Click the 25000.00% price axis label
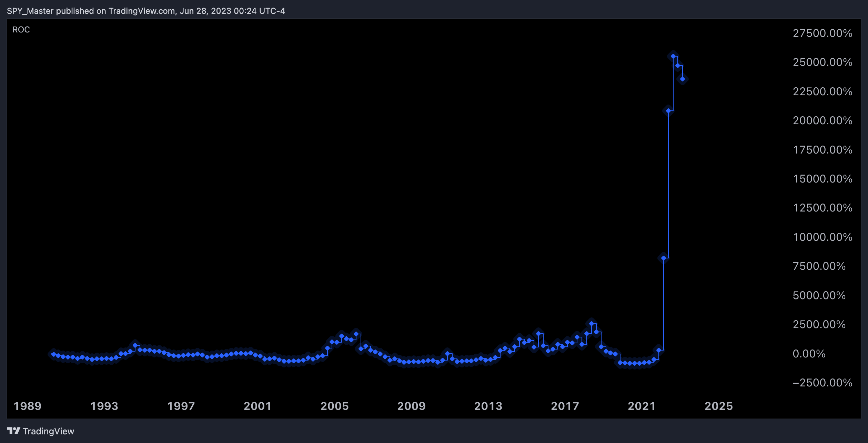This screenshot has height=443, width=868. 822,62
